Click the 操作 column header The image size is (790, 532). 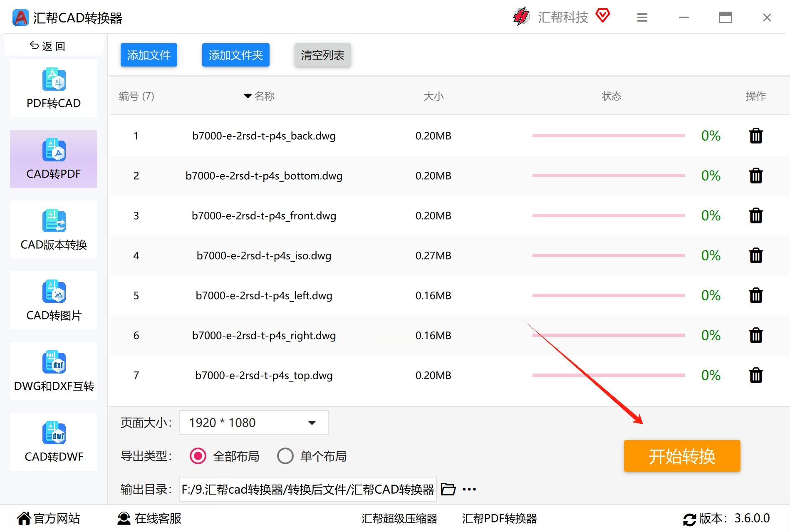[756, 96]
